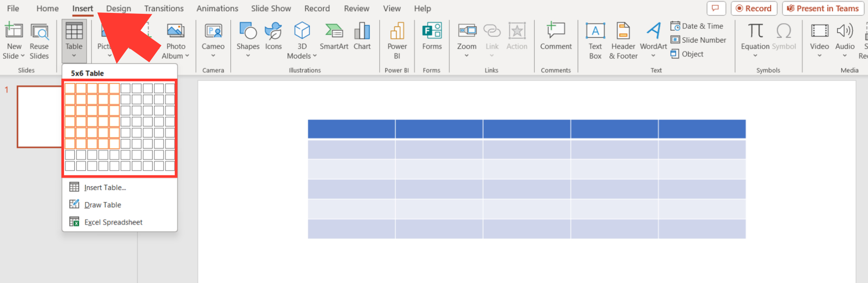
Task: Switch to the Design tab
Action: click(x=118, y=8)
